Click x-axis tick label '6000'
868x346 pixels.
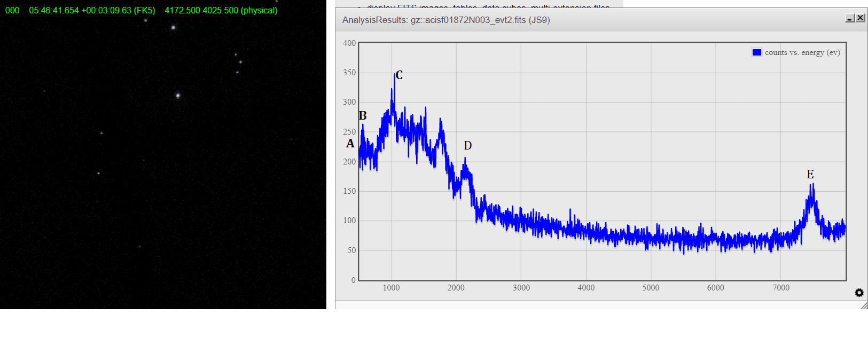coord(716,288)
